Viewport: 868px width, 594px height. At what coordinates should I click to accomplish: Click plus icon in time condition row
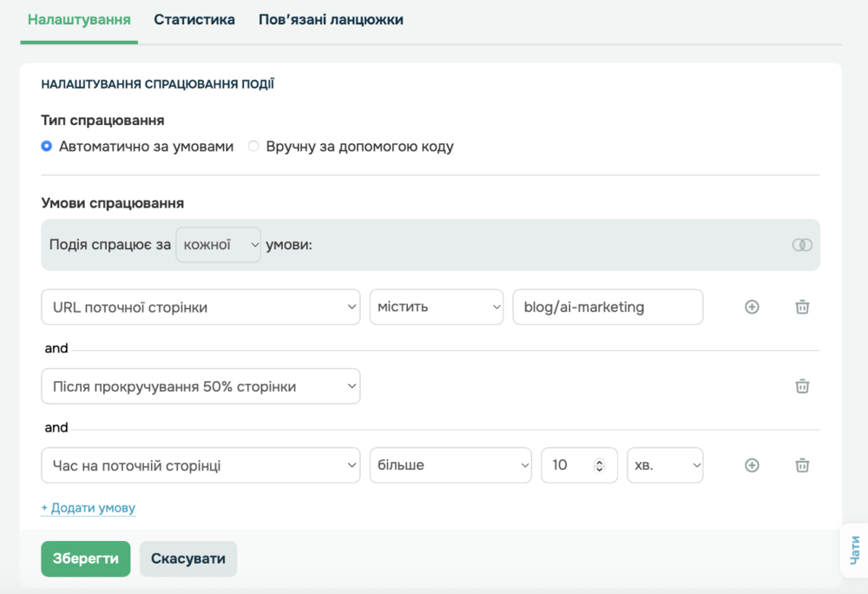[x=752, y=465]
